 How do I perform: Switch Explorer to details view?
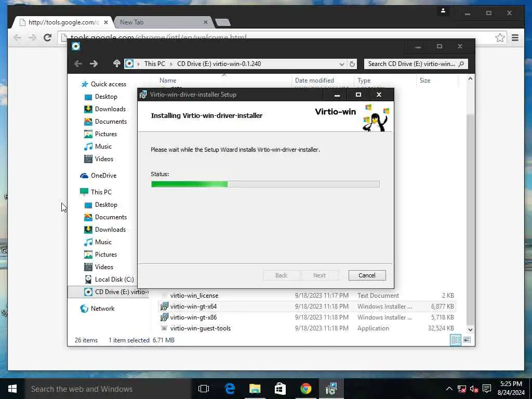455,340
